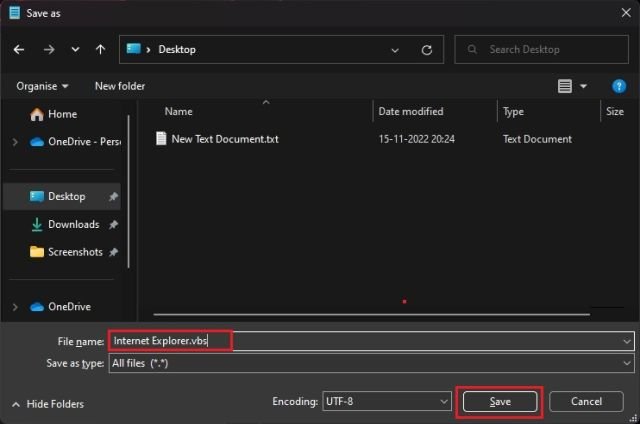Open the File name dropdown arrow
Viewport: 640px width, 424px height.
627,341
